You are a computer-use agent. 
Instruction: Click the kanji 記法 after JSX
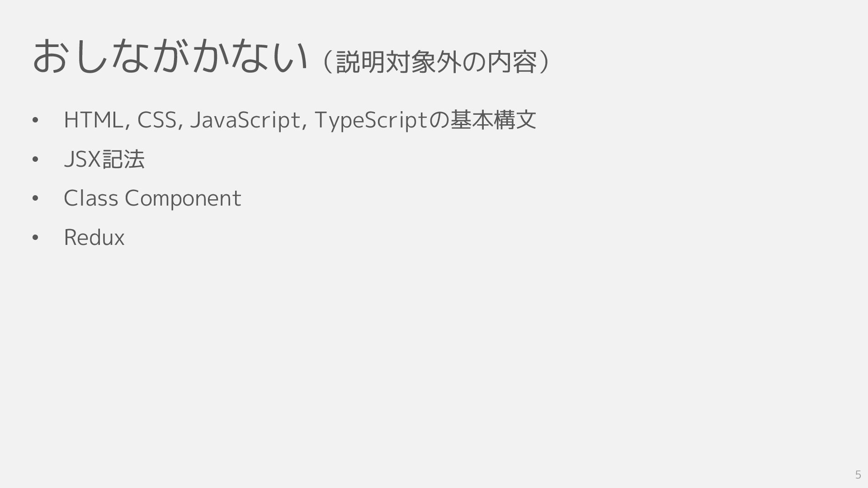click(x=123, y=160)
